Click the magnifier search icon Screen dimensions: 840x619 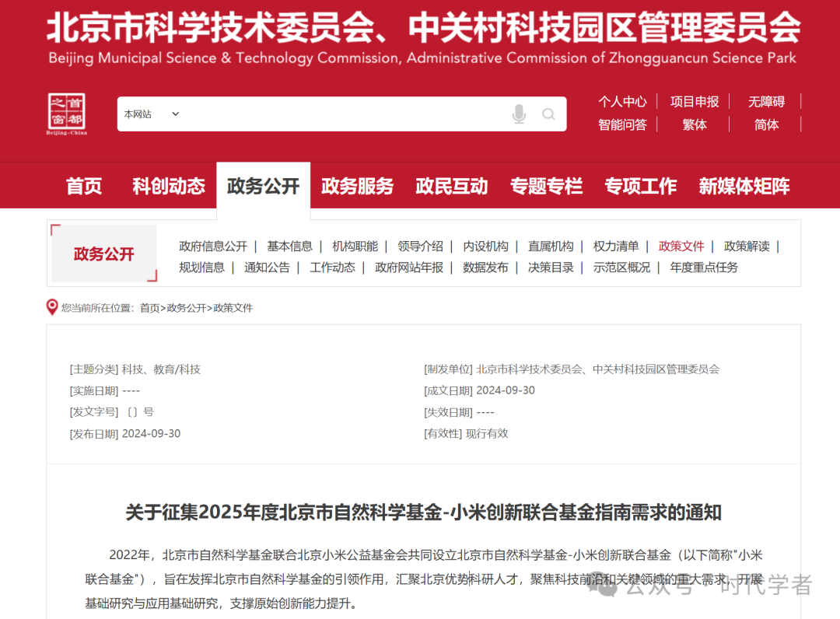tap(548, 114)
